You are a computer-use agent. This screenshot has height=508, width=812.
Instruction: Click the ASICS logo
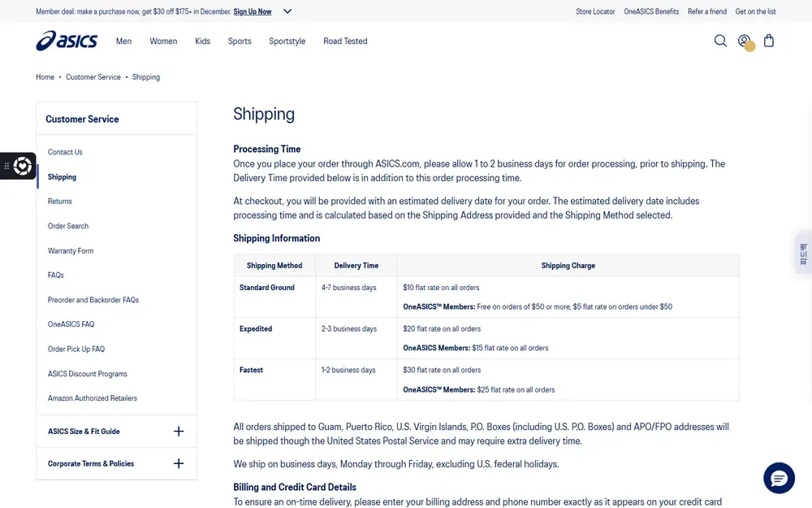67,41
